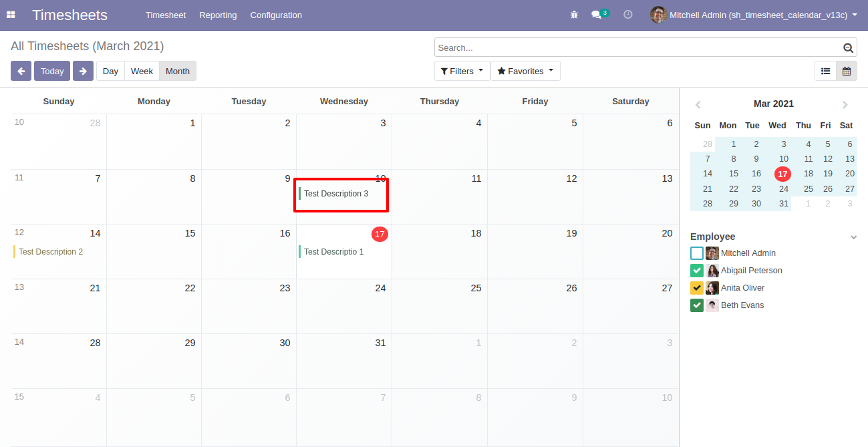Open the Reporting menu
This screenshot has height=447, width=868.
pyautogui.click(x=218, y=15)
